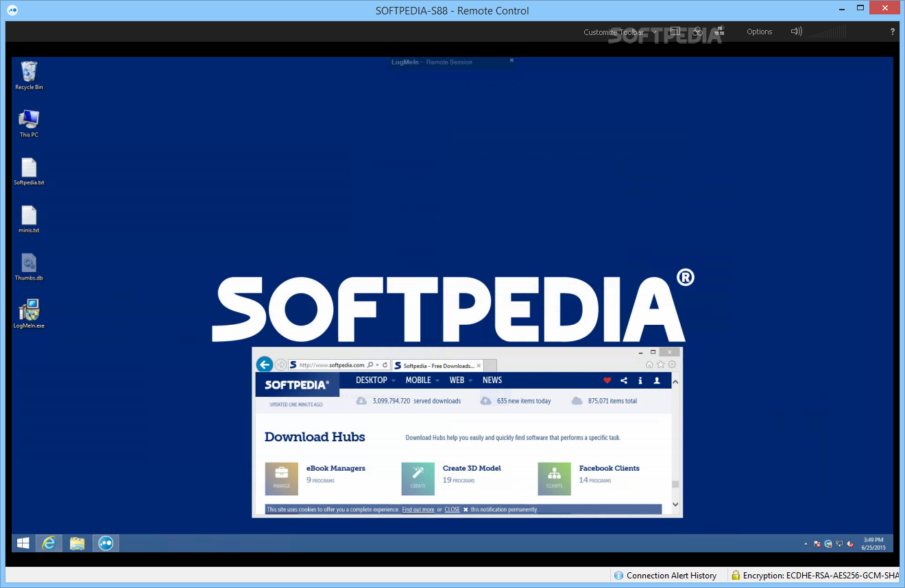Click the Softpedia logo on the website
The image size is (905, 588).
coord(297,384)
